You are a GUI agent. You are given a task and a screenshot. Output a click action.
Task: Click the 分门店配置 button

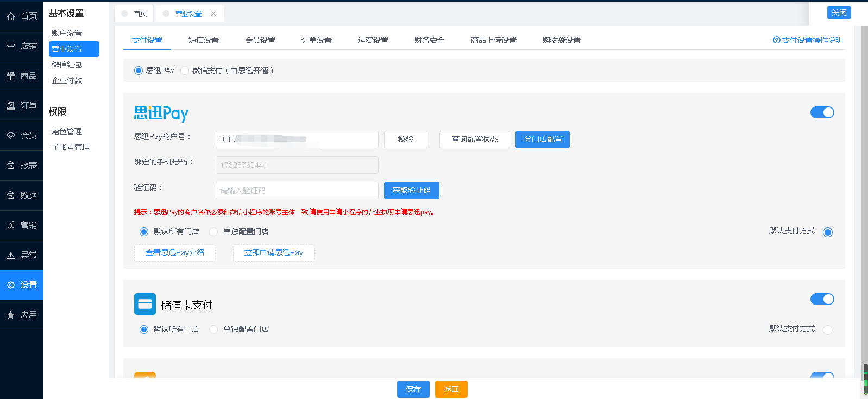click(x=543, y=140)
